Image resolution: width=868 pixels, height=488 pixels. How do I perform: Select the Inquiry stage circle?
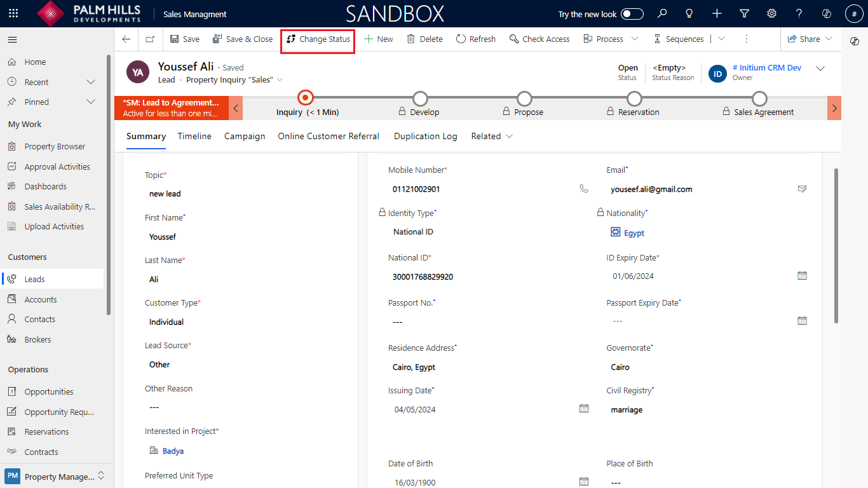pyautogui.click(x=306, y=98)
